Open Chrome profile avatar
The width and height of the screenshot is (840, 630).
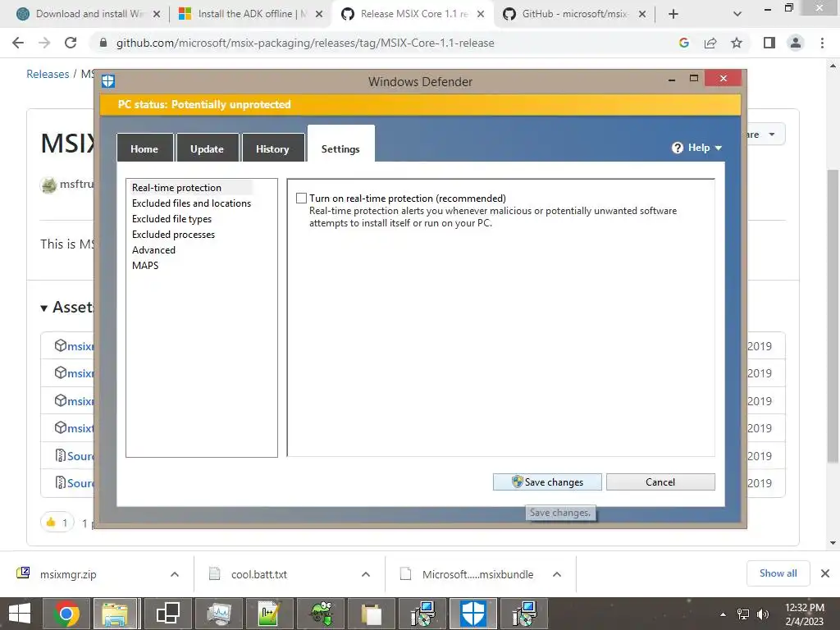(796, 43)
